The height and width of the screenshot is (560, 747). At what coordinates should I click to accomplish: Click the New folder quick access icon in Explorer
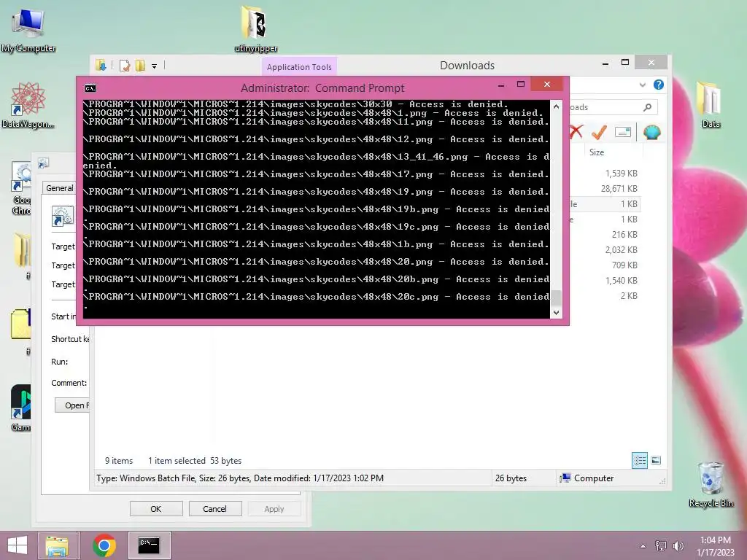point(140,65)
